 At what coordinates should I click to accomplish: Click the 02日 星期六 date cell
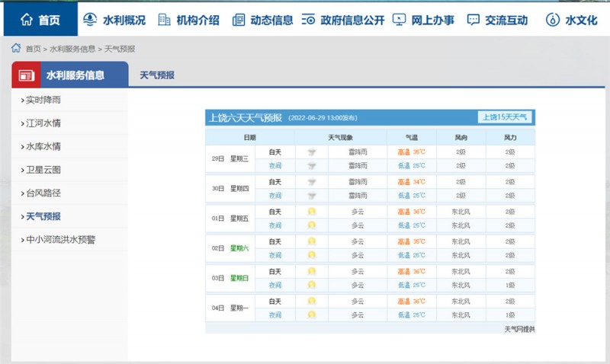(x=230, y=248)
